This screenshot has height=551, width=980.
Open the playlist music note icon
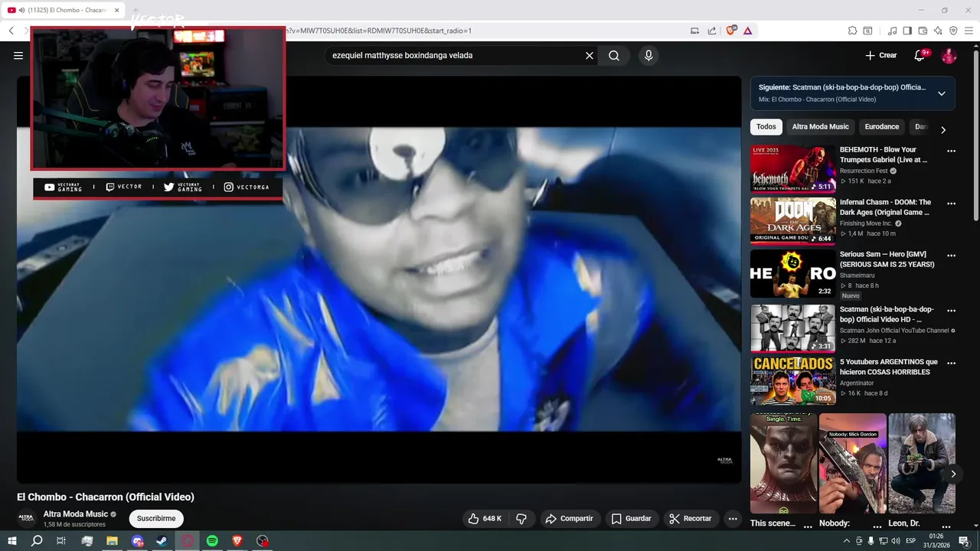click(892, 31)
